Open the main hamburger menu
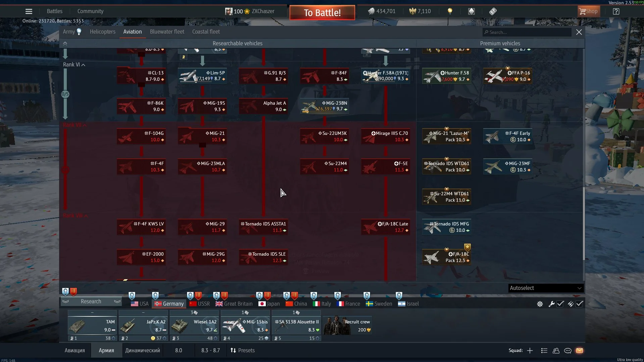Image resolution: width=644 pixels, height=362 pixels. [29, 11]
